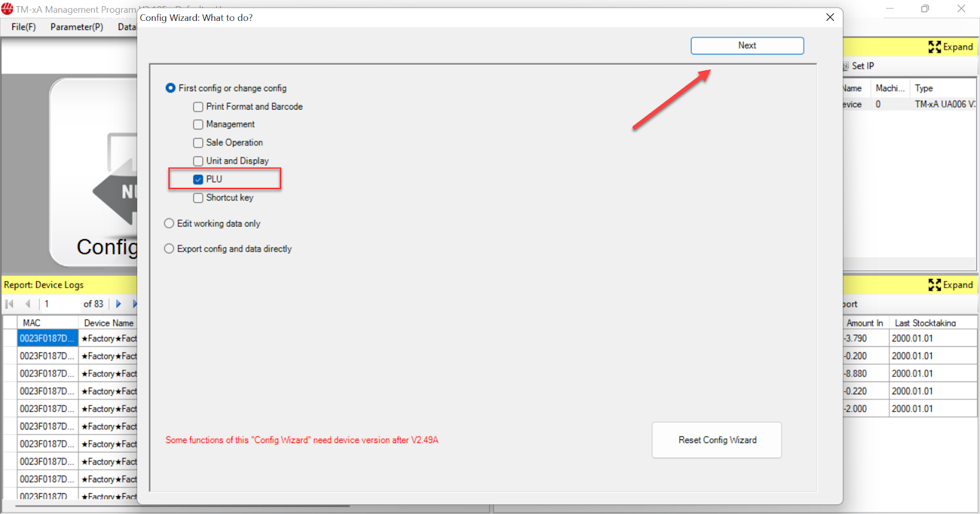Click the Type column header
This screenshot has height=514, width=980.
pyautogui.click(x=943, y=88)
